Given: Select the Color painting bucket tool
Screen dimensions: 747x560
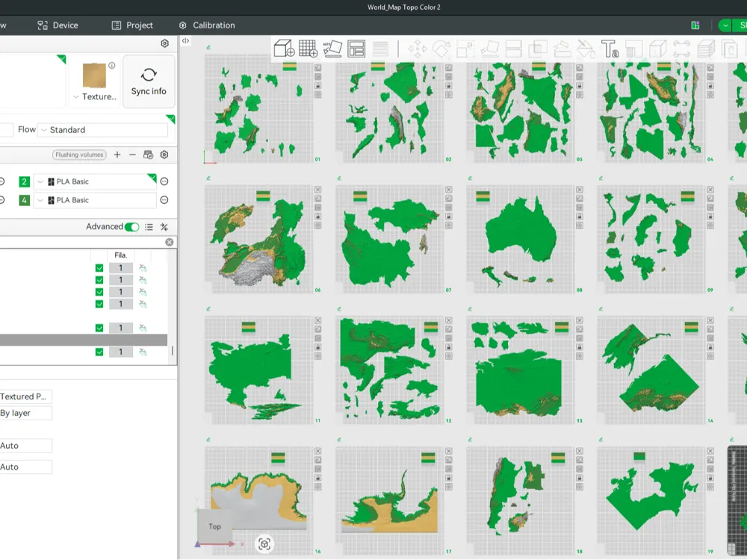Looking at the screenshot, I should (586, 49).
